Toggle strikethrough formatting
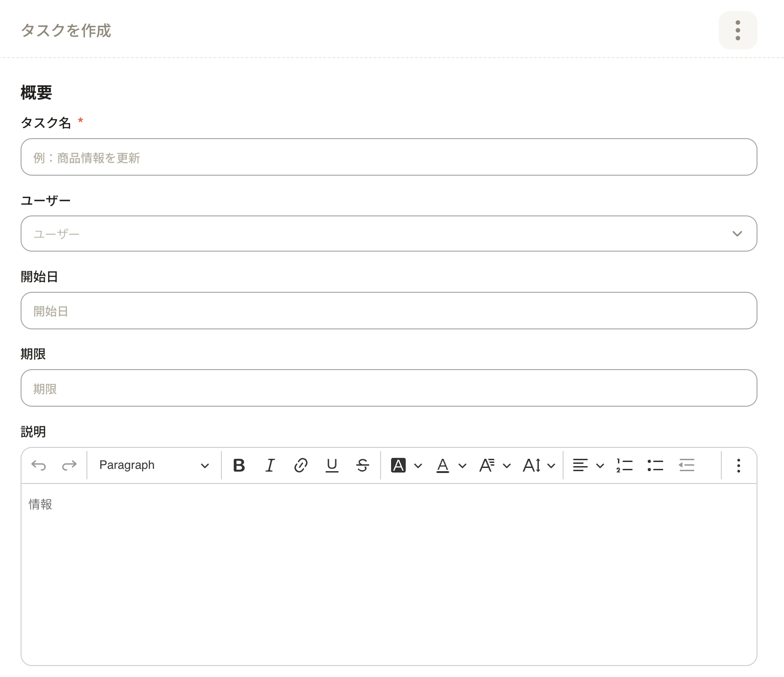The width and height of the screenshot is (784, 677). pyautogui.click(x=362, y=466)
